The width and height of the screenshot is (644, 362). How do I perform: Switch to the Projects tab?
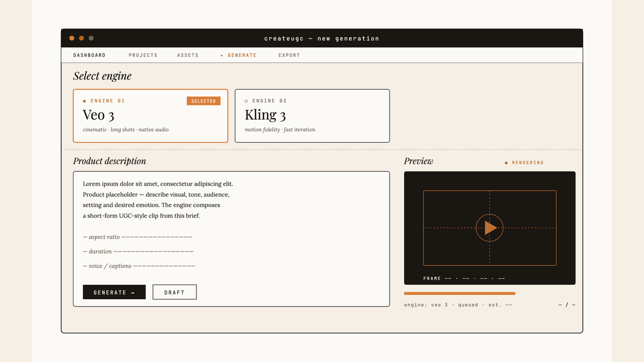(x=143, y=55)
